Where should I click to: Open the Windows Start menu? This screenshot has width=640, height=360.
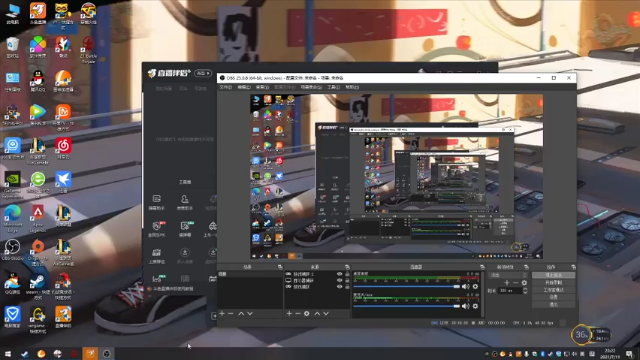(8, 354)
